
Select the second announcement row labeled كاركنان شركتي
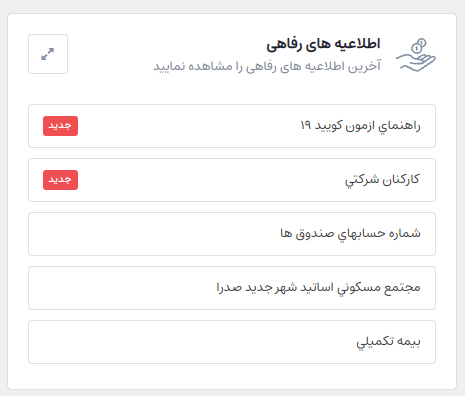pos(232,180)
